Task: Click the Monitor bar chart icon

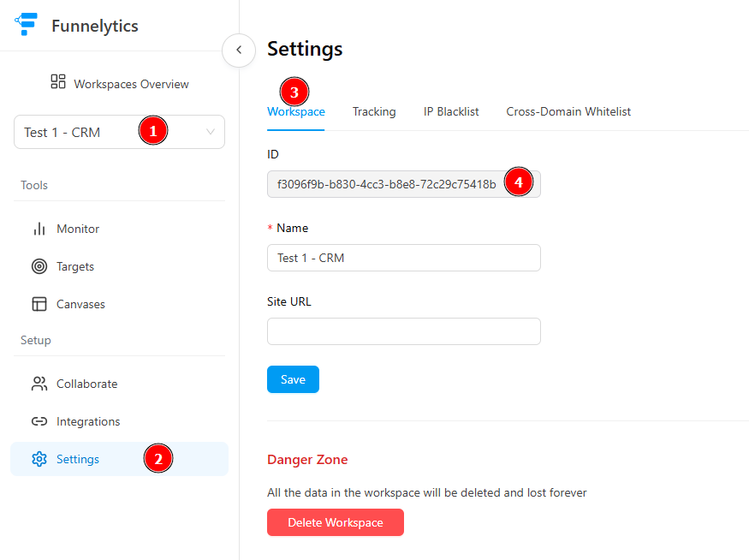Action: 39,229
